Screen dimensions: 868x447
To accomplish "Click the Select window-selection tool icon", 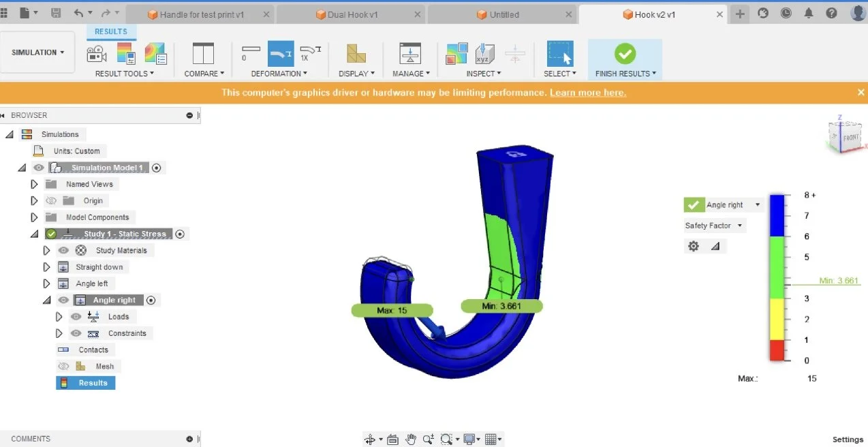I will pos(560,54).
